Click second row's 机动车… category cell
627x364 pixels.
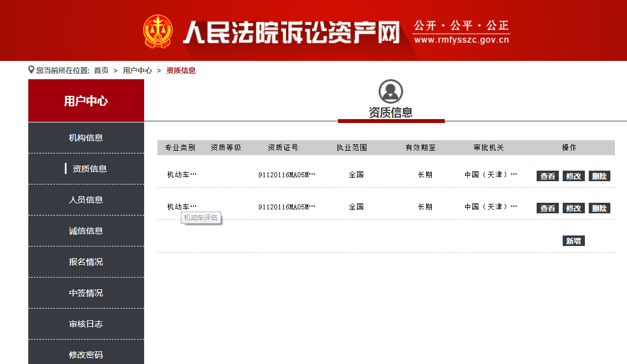click(182, 207)
